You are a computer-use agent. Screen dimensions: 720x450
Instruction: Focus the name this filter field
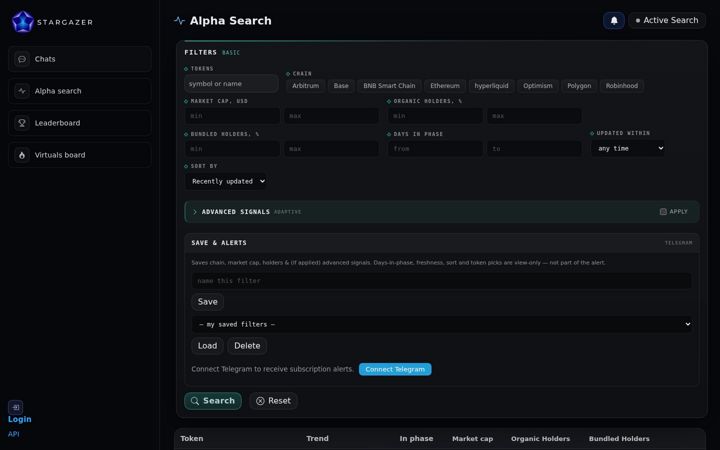[x=442, y=281]
